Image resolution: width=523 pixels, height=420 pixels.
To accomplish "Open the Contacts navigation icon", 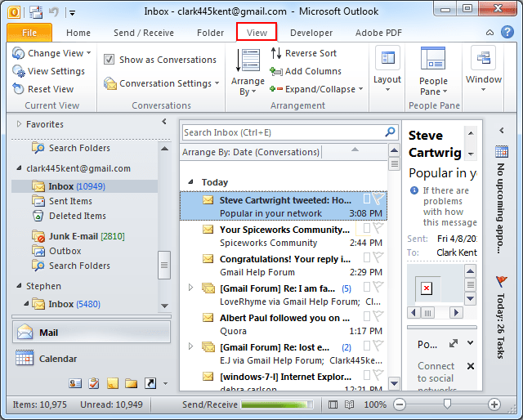I will point(75,383).
